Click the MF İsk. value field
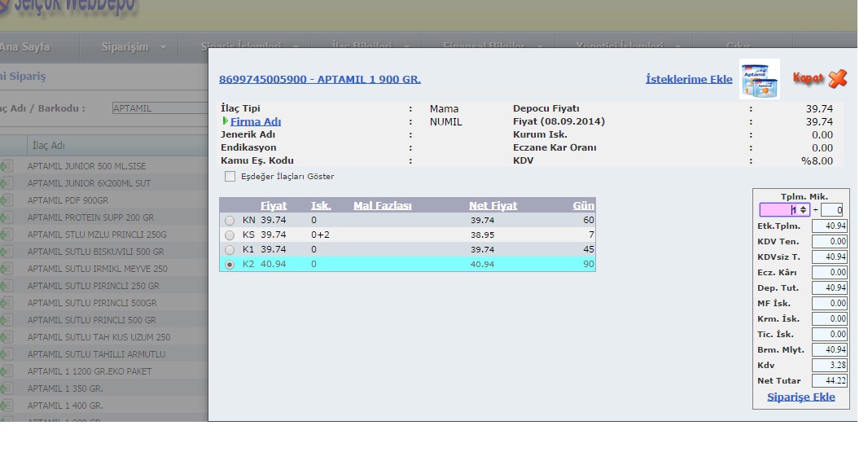The height and width of the screenshot is (465, 868). point(829,304)
